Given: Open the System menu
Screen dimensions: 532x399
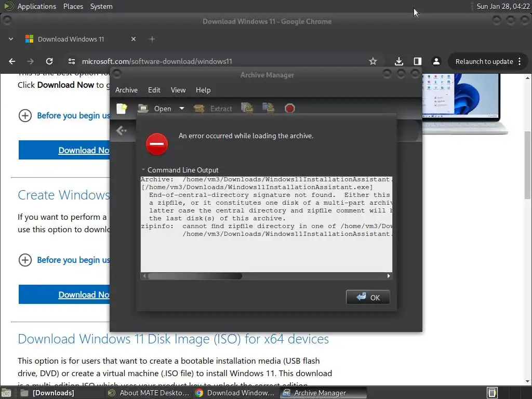Looking at the screenshot, I should 101,6.
